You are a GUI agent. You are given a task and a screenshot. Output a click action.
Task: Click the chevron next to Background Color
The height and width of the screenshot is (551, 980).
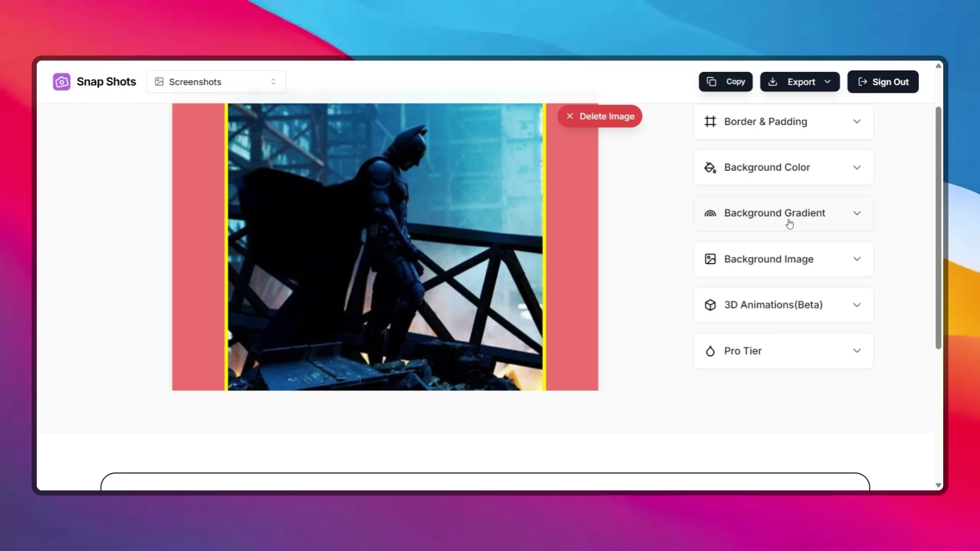857,167
